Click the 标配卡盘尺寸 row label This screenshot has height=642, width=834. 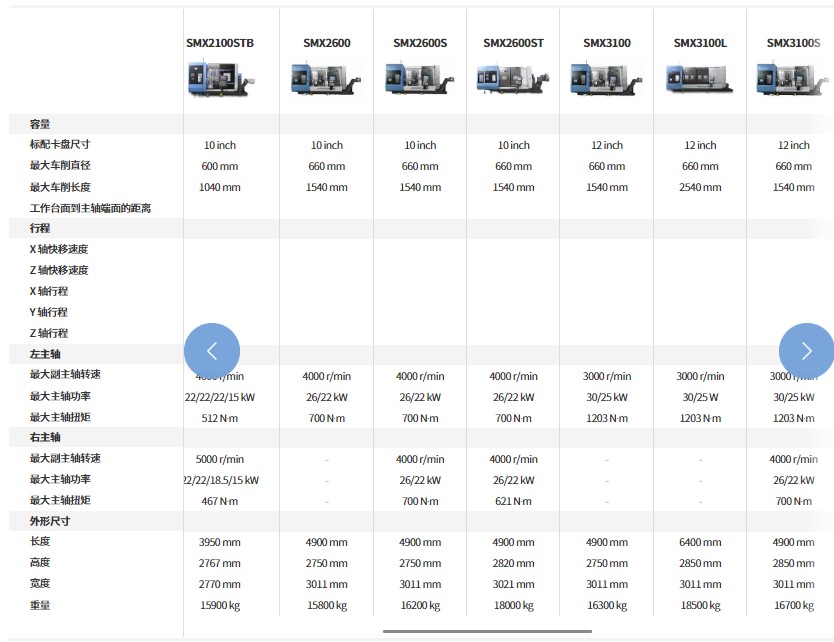(60, 144)
